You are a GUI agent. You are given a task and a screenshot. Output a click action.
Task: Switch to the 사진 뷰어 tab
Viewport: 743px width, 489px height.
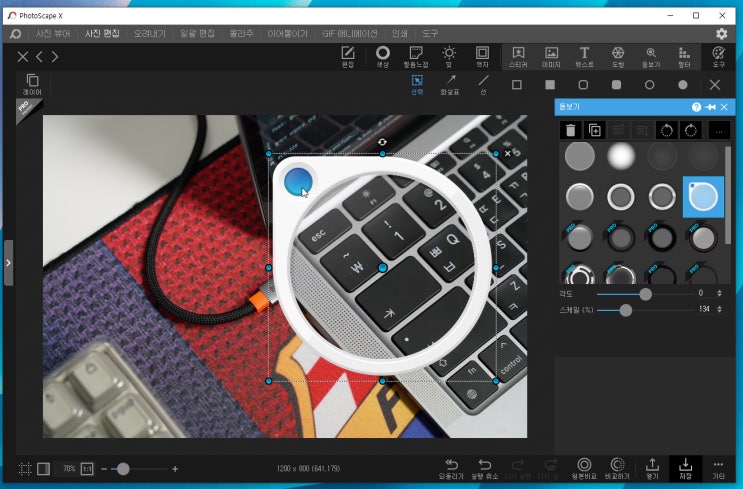(x=53, y=34)
